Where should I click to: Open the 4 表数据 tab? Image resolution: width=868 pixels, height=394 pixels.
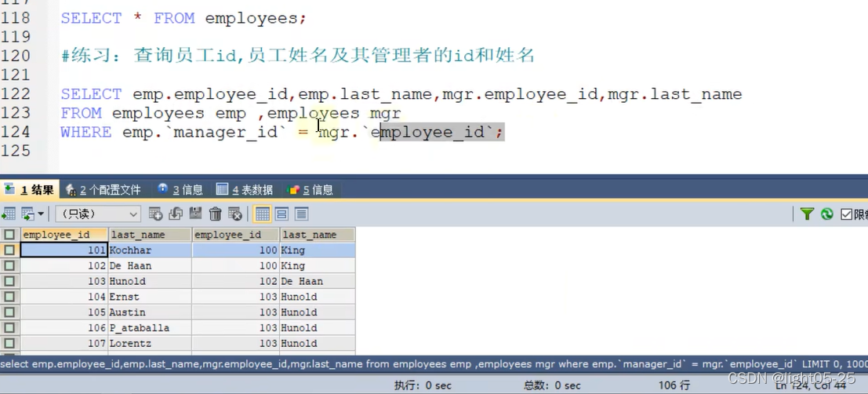click(x=245, y=190)
